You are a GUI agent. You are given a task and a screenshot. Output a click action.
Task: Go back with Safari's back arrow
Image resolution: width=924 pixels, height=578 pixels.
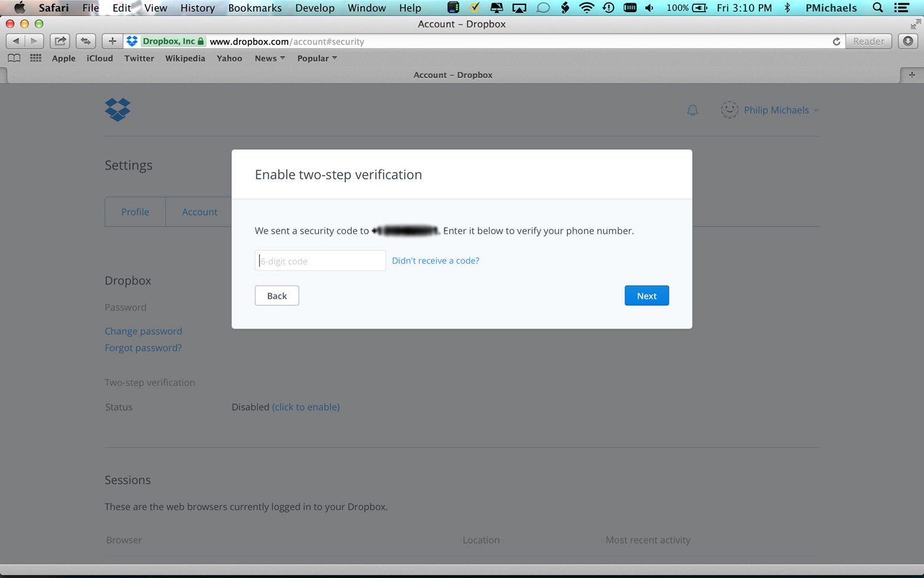pos(15,41)
